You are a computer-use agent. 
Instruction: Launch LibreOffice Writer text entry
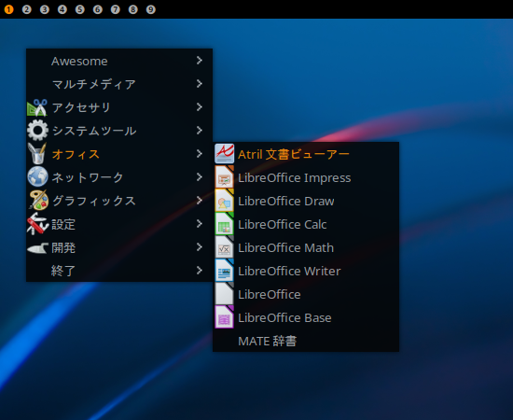289,271
